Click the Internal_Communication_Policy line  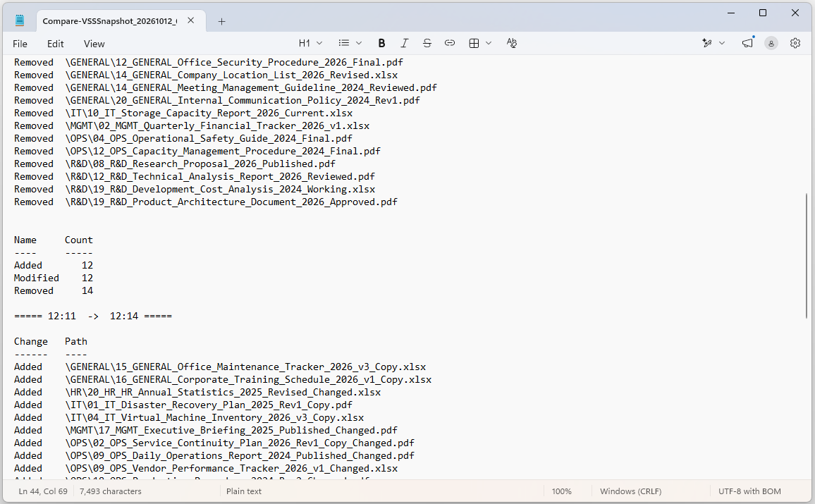click(x=216, y=100)
